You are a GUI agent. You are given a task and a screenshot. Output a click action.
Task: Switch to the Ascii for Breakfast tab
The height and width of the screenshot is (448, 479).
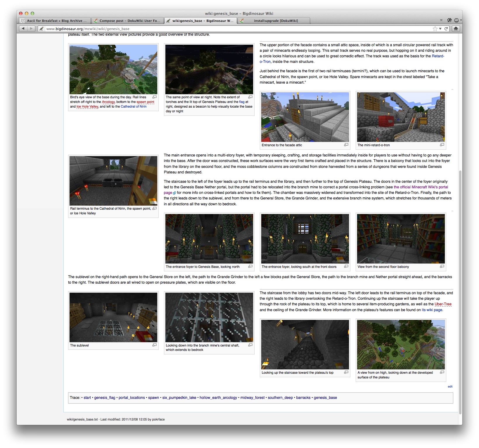[54, 21]
